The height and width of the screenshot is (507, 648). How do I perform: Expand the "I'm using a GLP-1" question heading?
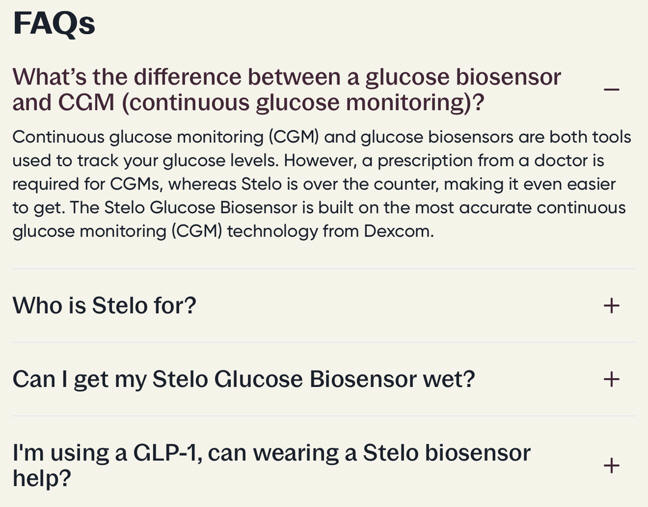271,453
